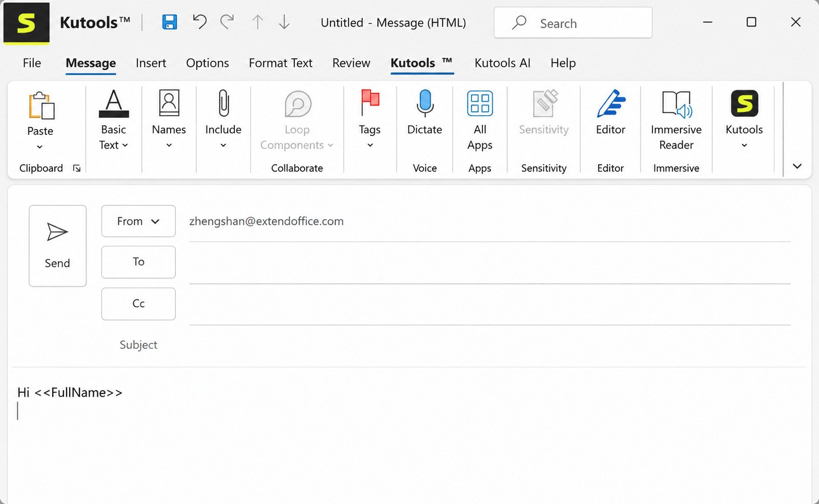This screenshot has height=504, width=819.
Task: Switch to the Options tab
Action: 208,63
